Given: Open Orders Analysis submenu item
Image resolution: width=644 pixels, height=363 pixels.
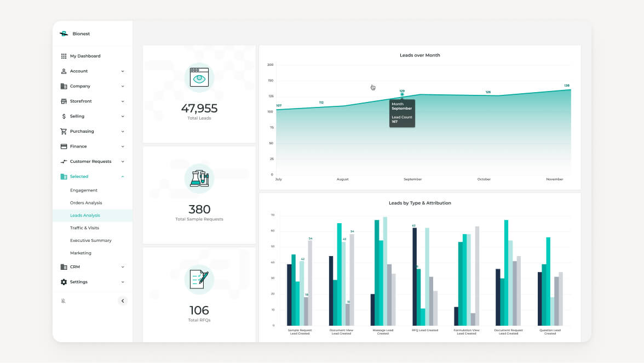Looking at the screenshot, I should (x=86, y=203).
